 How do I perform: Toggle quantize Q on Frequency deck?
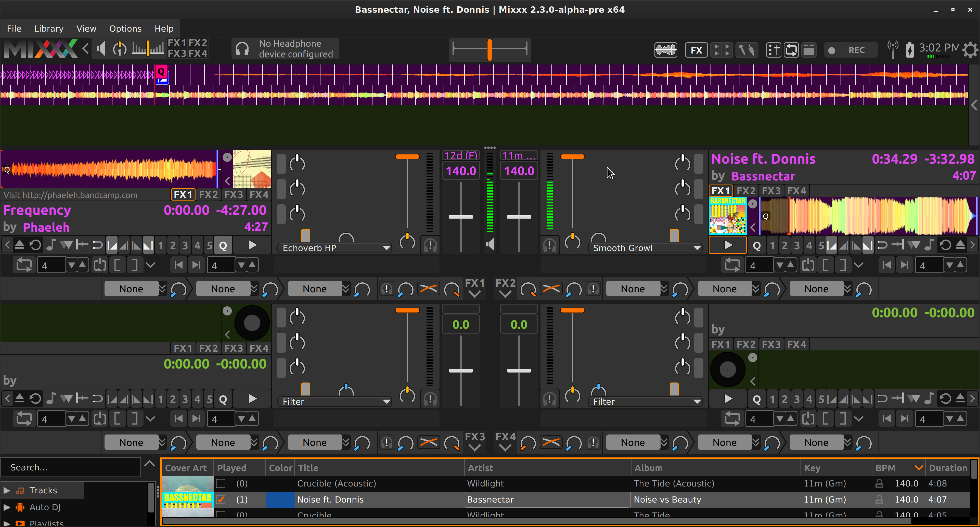(223, 245)
